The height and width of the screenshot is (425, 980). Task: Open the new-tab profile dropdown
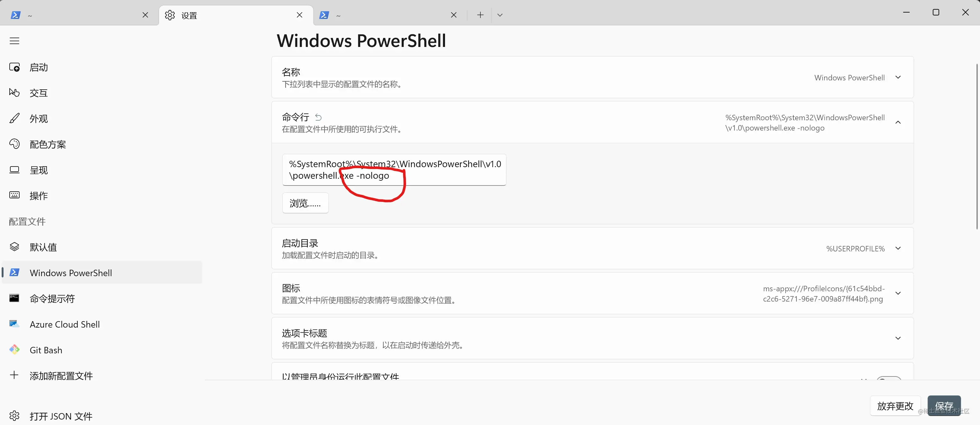point(500,15)
